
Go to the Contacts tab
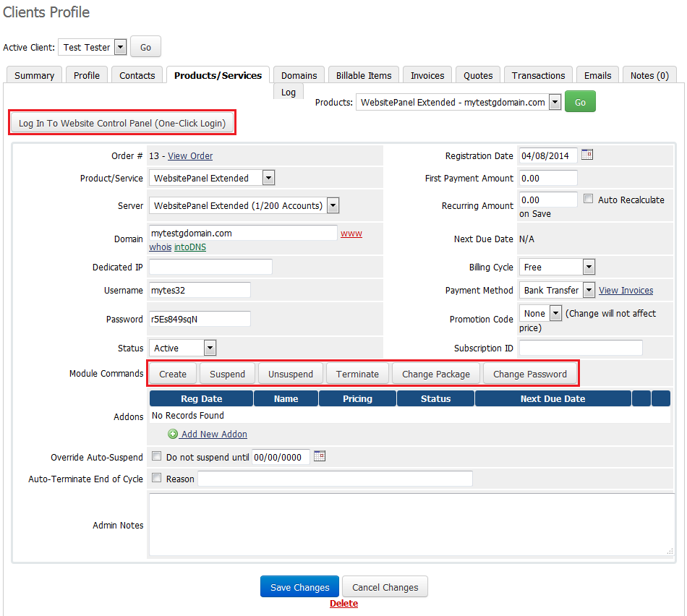137,75
